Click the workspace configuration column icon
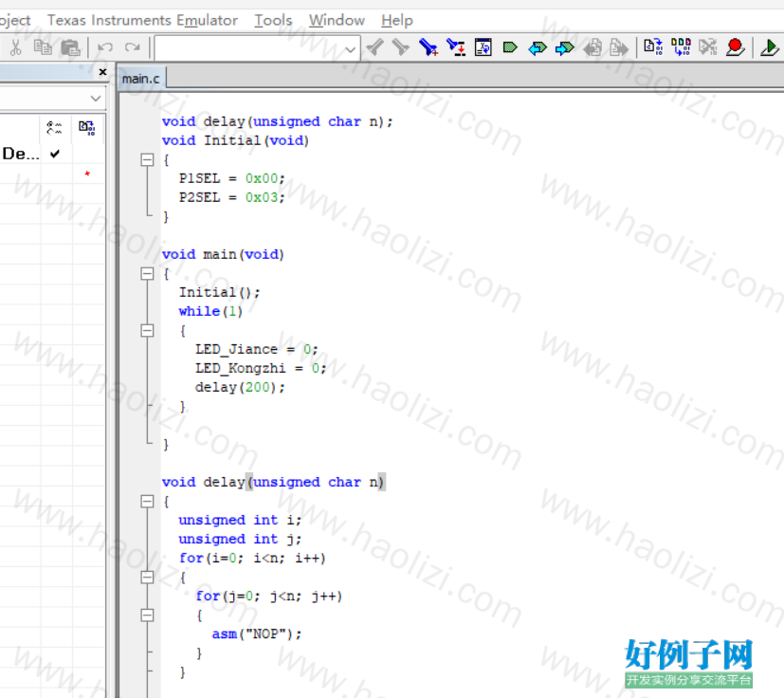 tap(54, 128)
